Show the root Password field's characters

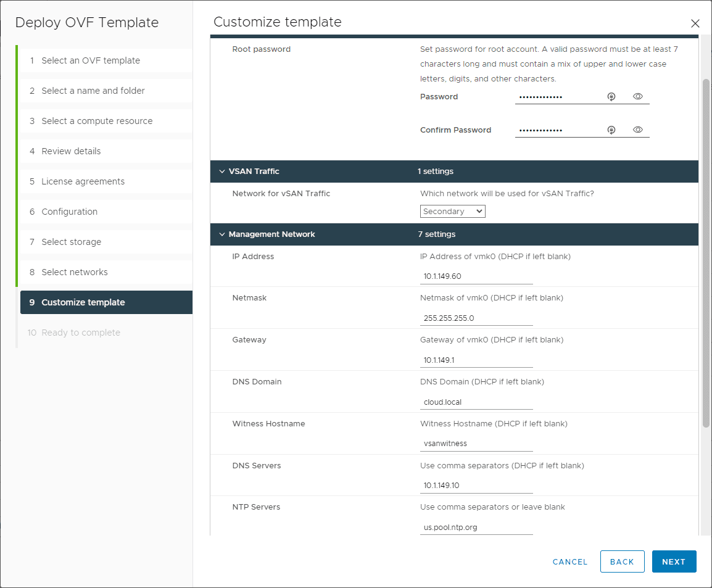pyautogui.click(x=638, y=96)
